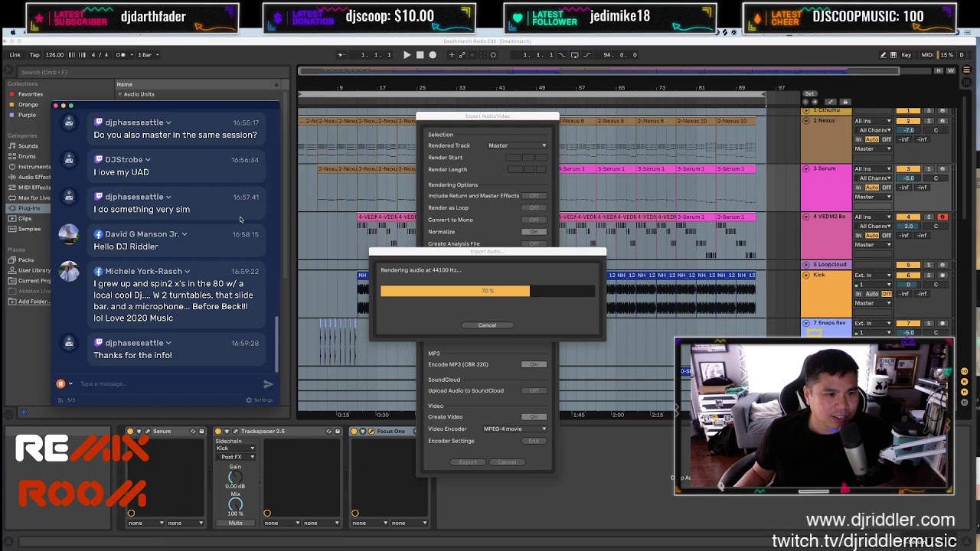The height and width of the screenshot is (551, 980).
Task: Click the Link button
Action: (15, 55)
